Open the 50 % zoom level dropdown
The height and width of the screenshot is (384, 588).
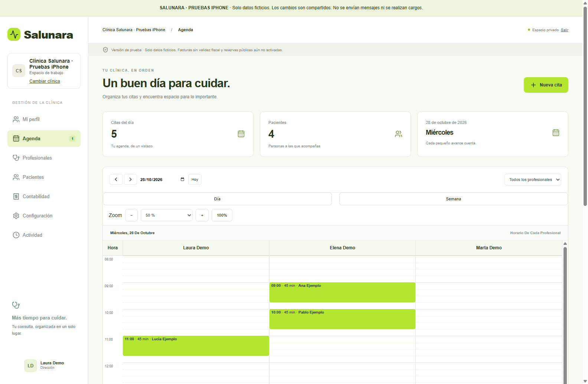pos(167,215)
